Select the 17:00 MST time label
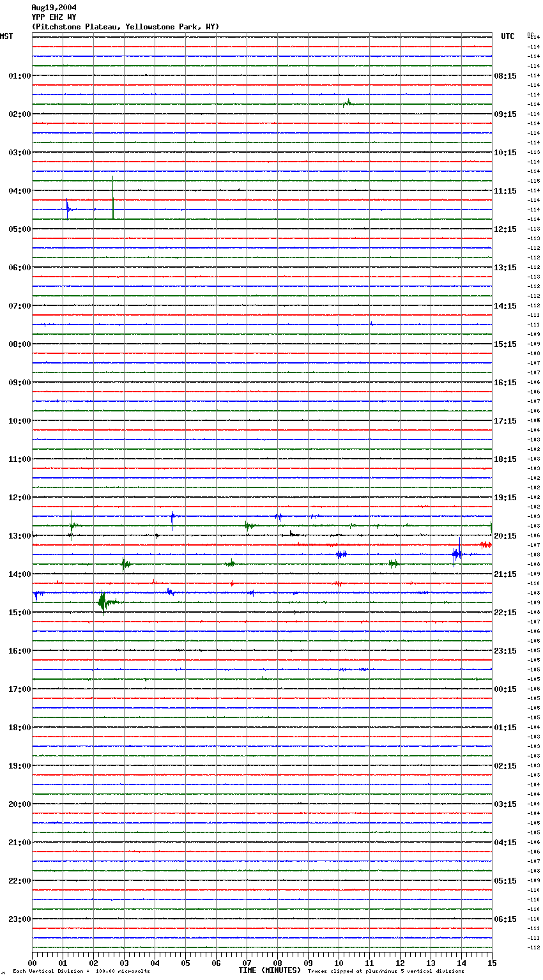 [19, 689]
